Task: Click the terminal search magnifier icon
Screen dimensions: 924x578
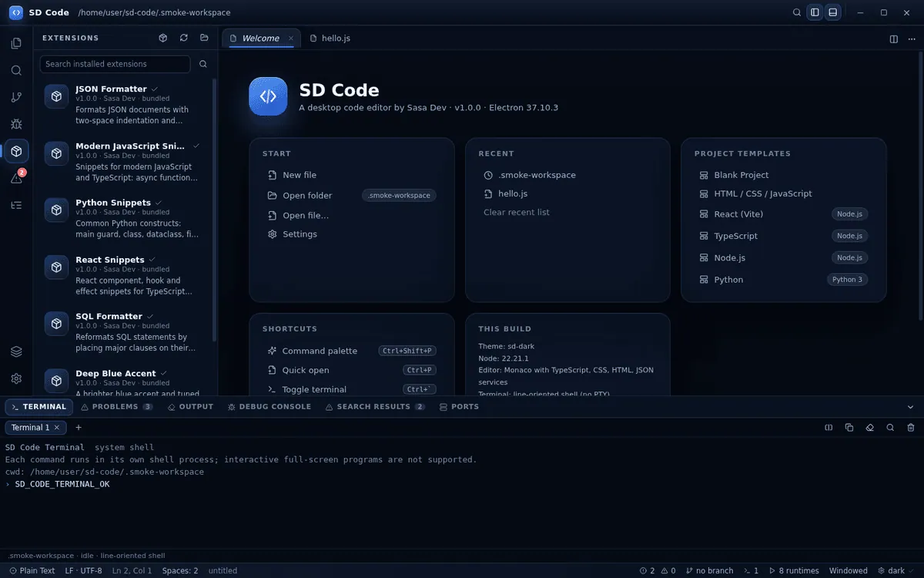Action: point(890,428)
